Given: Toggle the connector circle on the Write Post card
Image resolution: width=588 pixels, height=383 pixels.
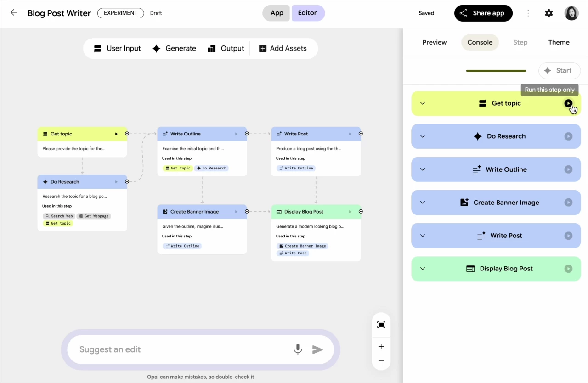Looking at the screenshot, I should 361,134.
